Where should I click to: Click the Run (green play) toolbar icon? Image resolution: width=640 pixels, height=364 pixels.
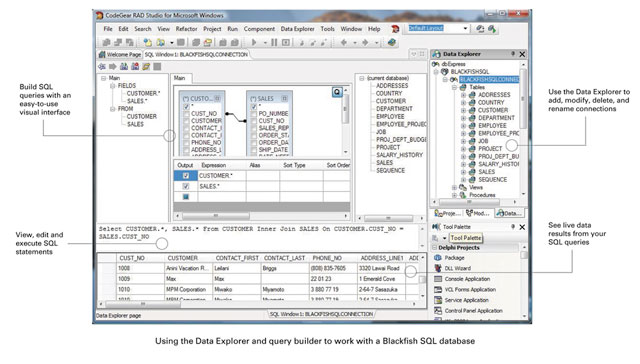pyautogui.click(x=253, y=42)
